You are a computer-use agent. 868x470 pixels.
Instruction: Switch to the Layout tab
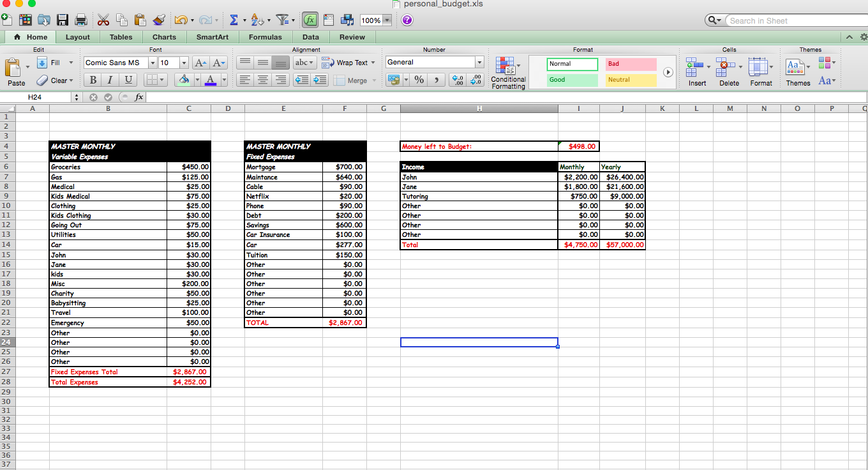78,37
